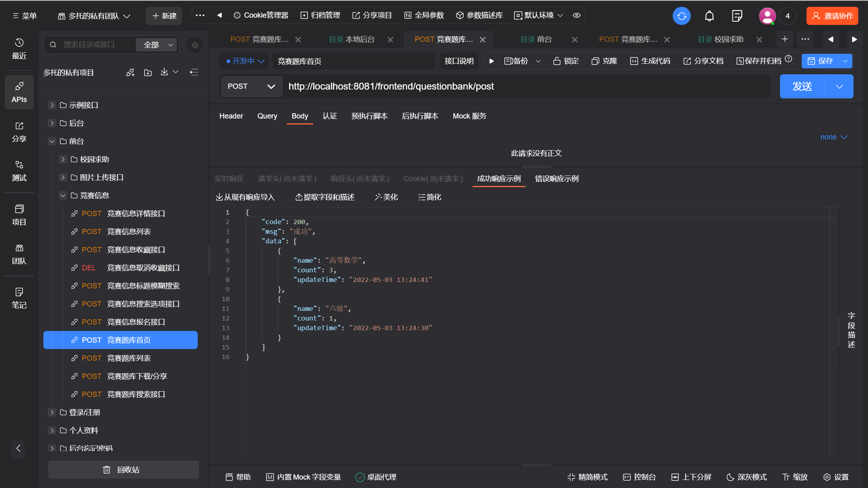Click the blue 发送 send button
This screenshot has height=488, width=868.
pyautogui.click(x=802, y=86)
